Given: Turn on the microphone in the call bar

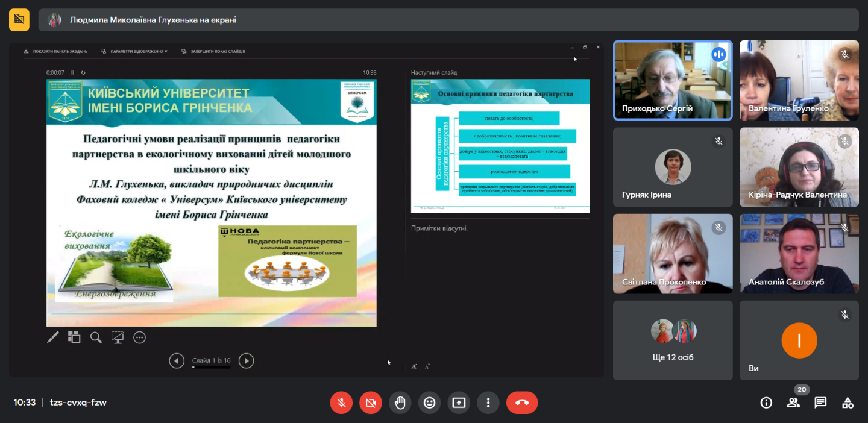Looking at the screenshot, I should tap(341, 403).
